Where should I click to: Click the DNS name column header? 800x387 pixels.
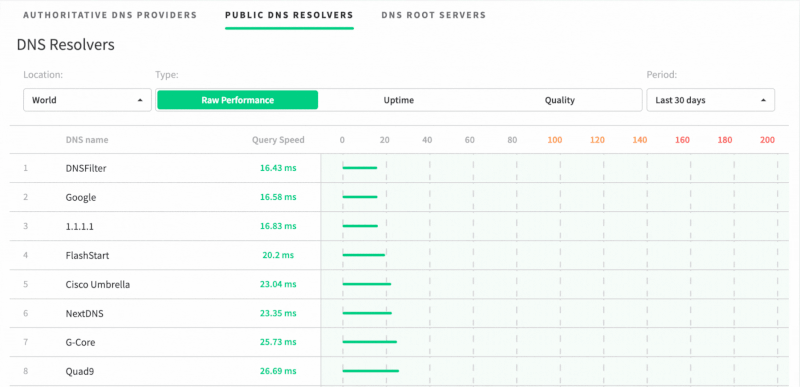point(87,140)
